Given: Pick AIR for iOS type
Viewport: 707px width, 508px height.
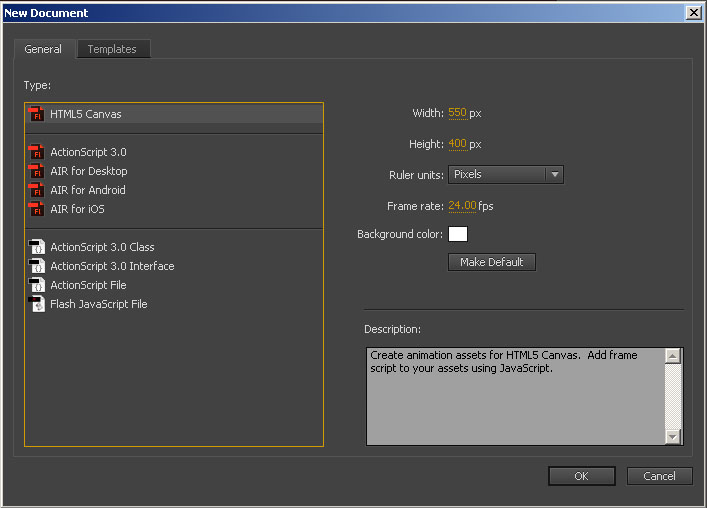Looking at the screenshot, I should coord(174,209).
